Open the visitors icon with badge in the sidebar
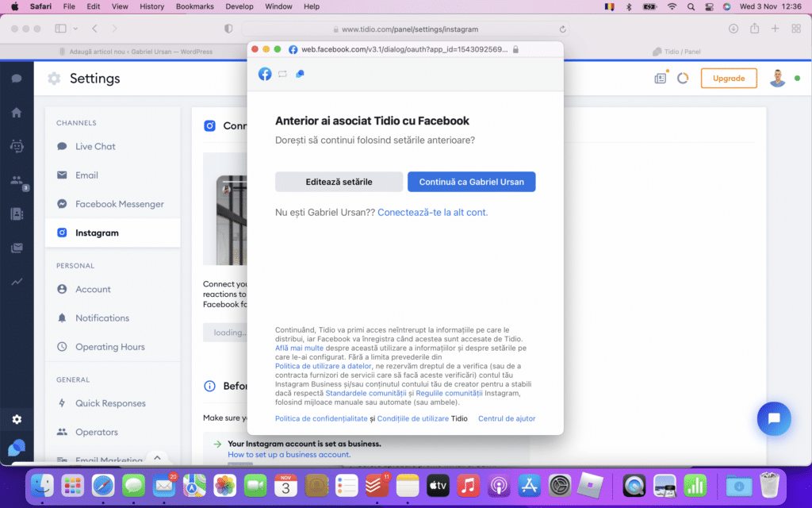812x508 pixels. coord(17,181)
